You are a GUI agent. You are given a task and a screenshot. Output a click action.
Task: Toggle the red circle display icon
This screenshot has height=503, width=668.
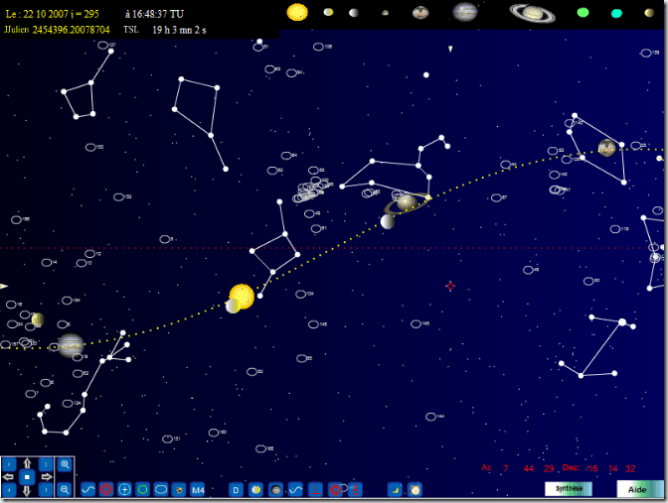tap(106, 489)
